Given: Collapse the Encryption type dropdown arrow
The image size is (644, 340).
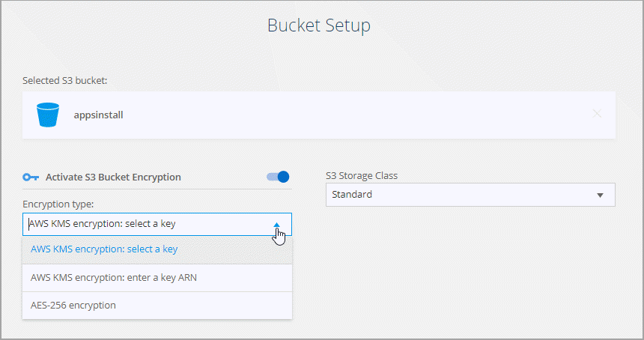Looking at the screenshot, I should click(x=276, y=224).
